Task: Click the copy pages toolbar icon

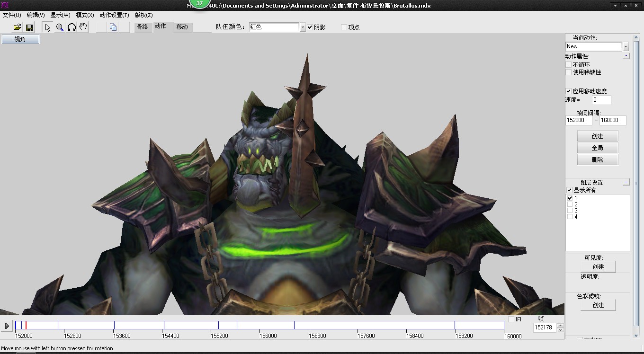Action: click(113, 27)
